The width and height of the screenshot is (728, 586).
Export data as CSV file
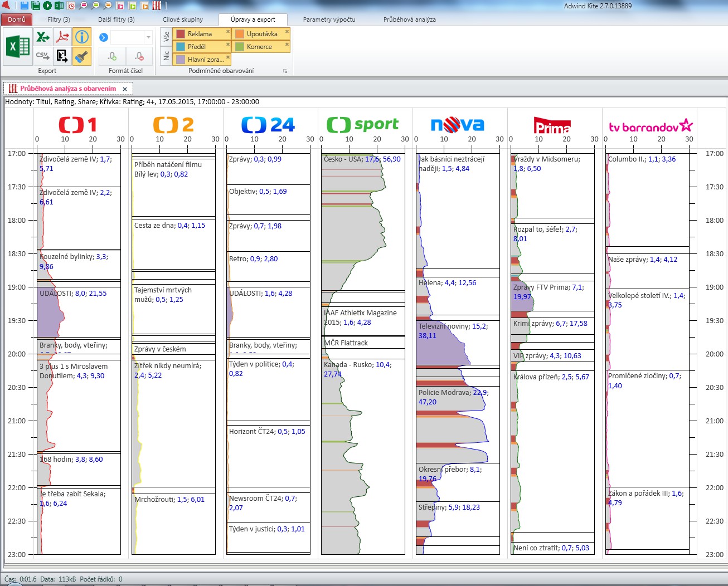[x=43, y=56]
